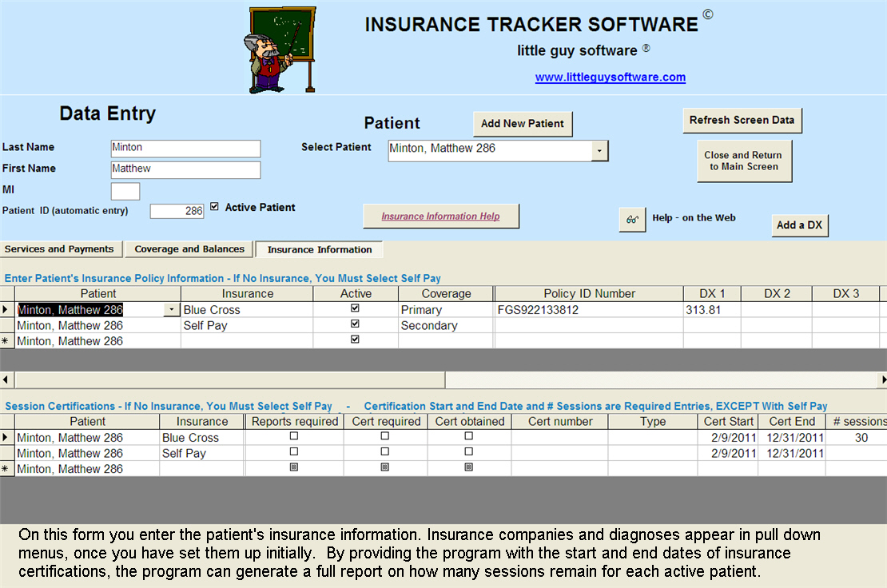Enable Cert required on the Self Pay certification row

point(385,453)
